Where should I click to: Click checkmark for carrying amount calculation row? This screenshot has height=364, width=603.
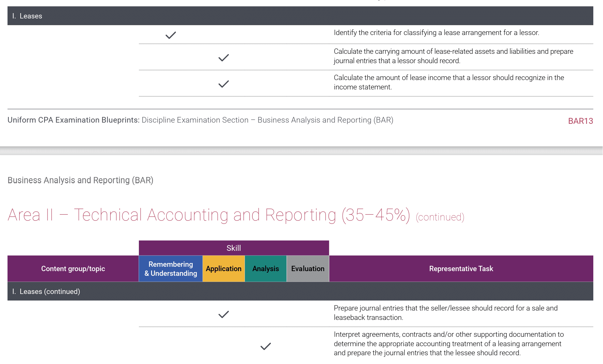point(224,58)
